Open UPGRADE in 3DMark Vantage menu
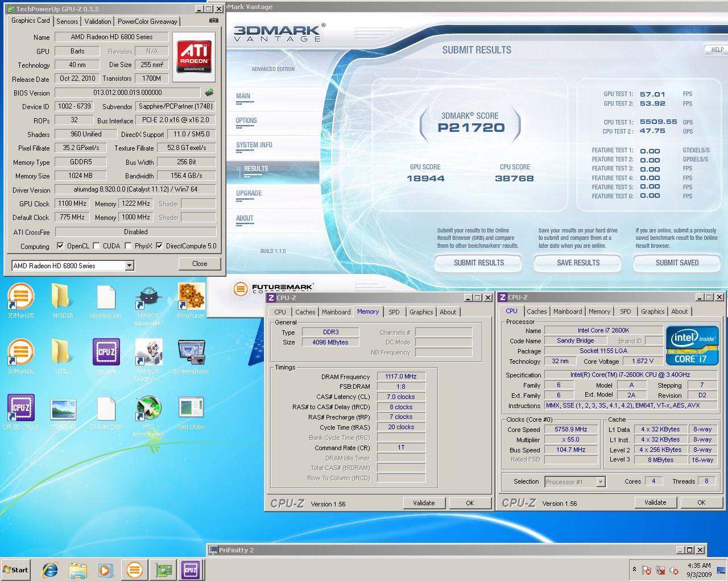Screen dimensions: 728x582 point(249,193)
